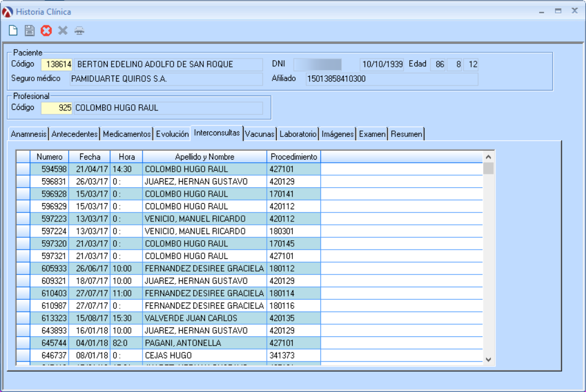586x392 pixels.
Task: Click the Seguro médico field PAMIDUARTE QUIROS
Action: [166, 79]
